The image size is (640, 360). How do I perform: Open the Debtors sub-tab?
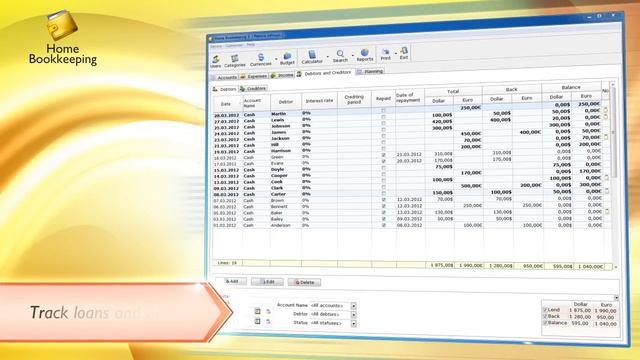[x=224, y=89]
